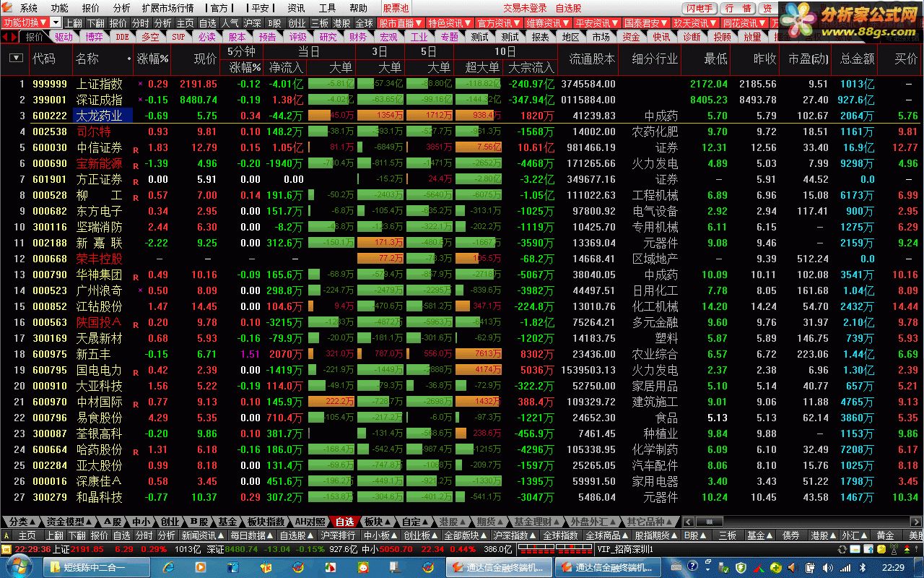Image resolution: width=924 pixels, height=578 pixels.
Task: Select the 自选 bottom tab
Action: coord(346,522)
